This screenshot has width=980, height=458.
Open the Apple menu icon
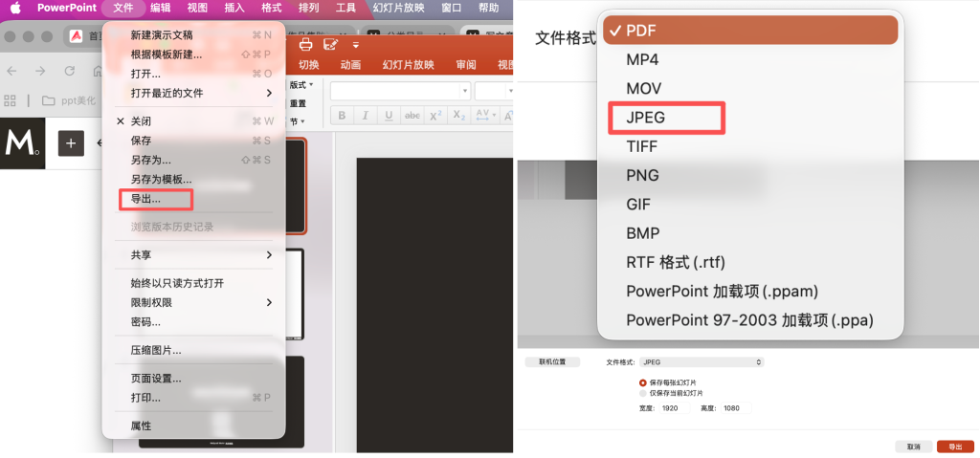coord(15,8)
